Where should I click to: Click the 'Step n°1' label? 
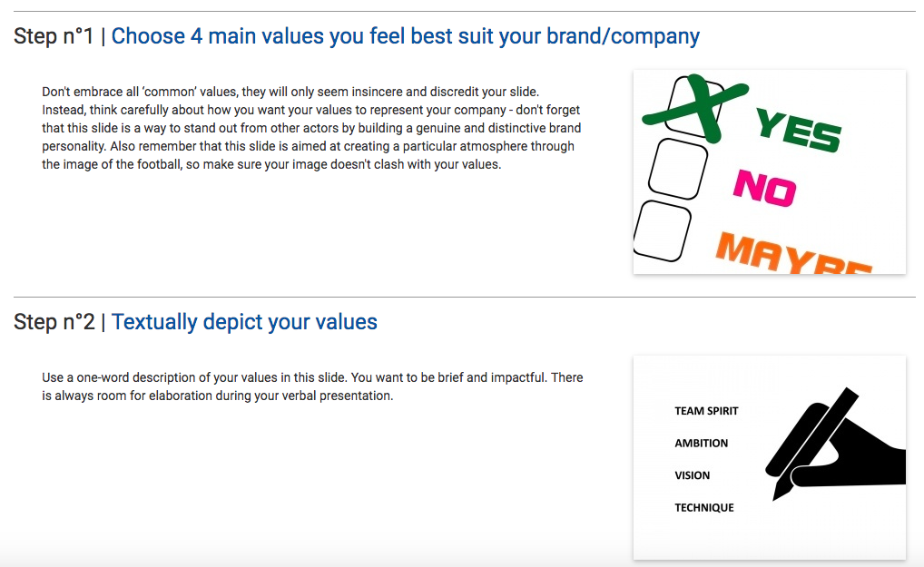[x=54, y=36]
